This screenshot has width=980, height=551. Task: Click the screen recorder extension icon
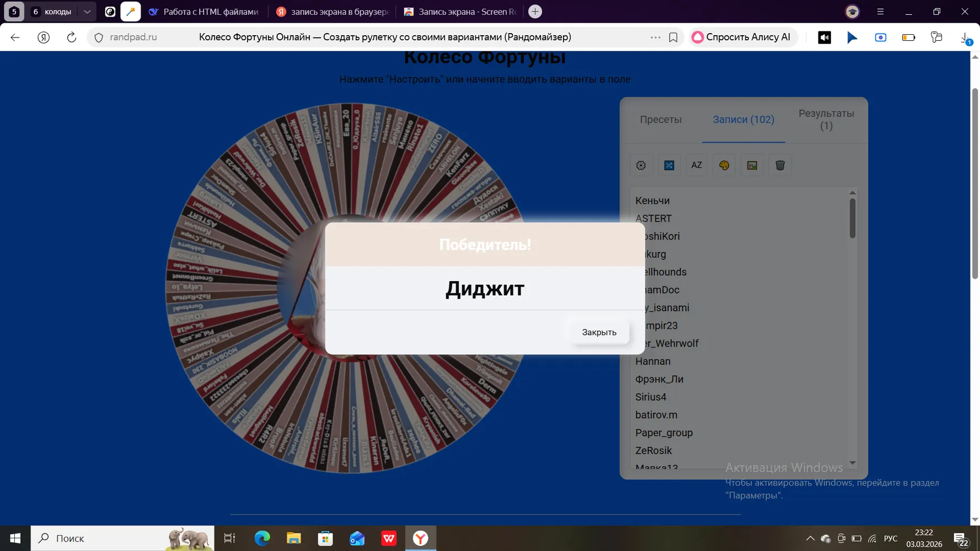(881, 37)
